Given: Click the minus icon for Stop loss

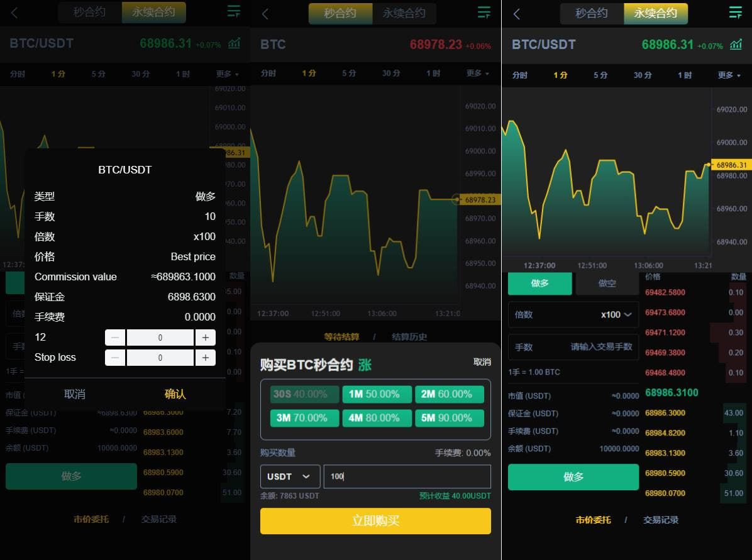Looking at the screenshot, I should tap(114, 358).
